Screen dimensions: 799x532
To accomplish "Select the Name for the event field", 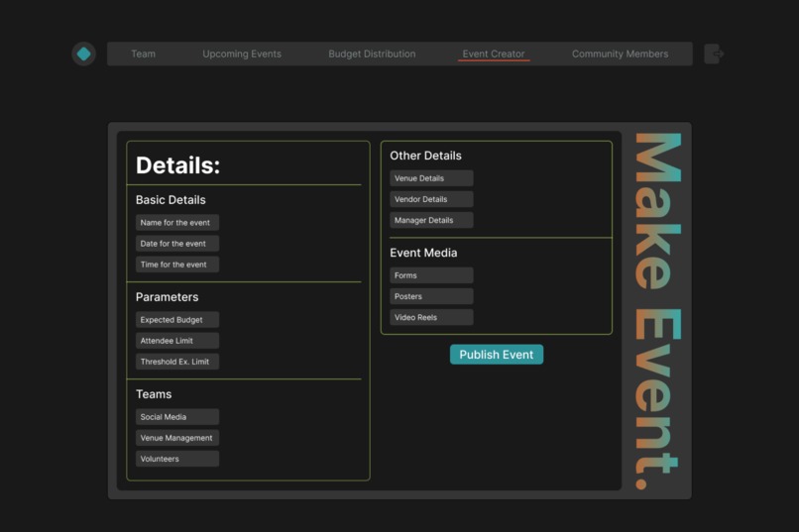I will click(x=177, y=223).
